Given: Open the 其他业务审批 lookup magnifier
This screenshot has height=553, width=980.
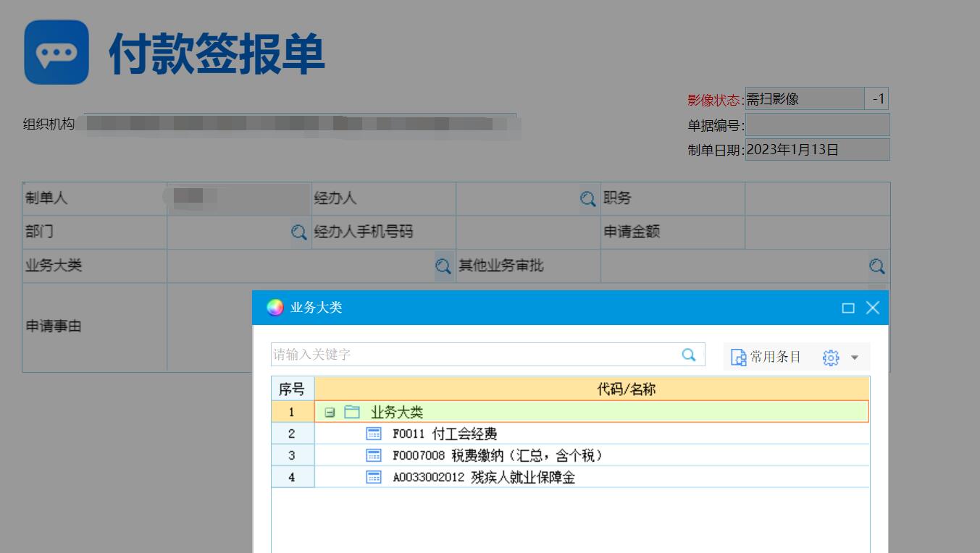Looking at the screenshot, I should (876, 266).
